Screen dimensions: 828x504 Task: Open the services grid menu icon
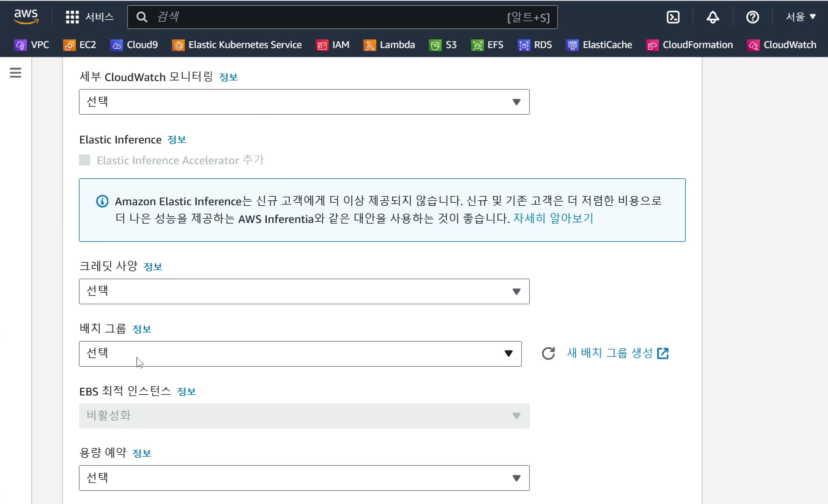click(72, 17)
